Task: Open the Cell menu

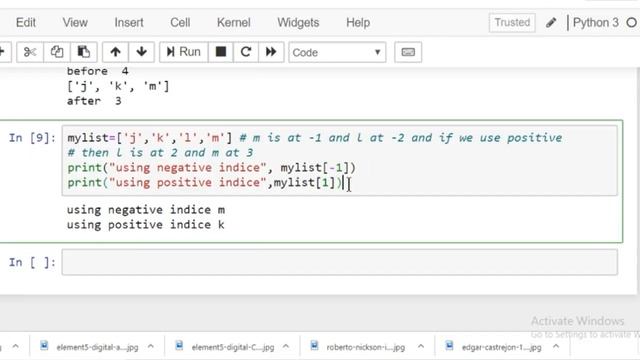Action: pos(180,22)
